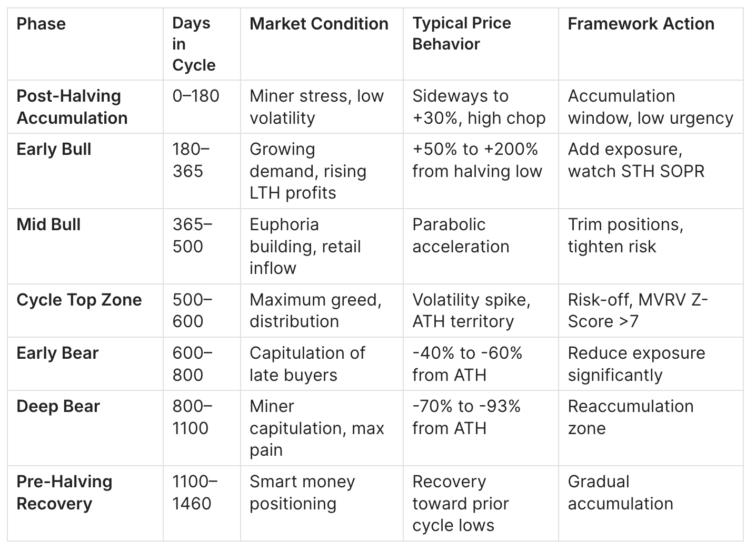Select the Early Bull phase cell

[x=54, y=149]
